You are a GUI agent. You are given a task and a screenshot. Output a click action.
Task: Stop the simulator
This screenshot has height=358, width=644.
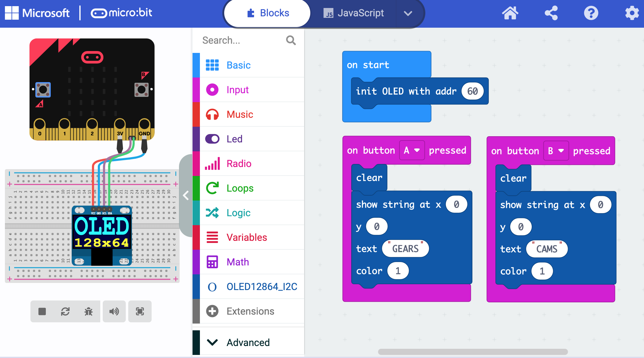(42, 311)
